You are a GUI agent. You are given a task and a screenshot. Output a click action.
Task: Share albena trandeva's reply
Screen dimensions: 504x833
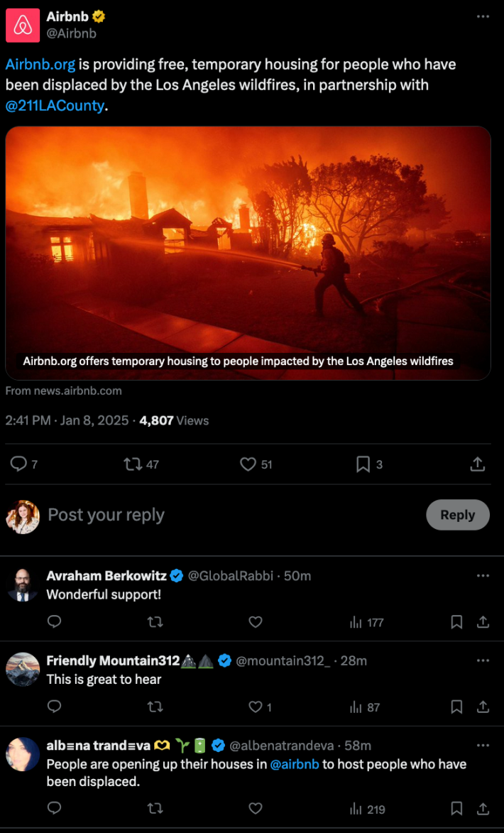[x=483, y=809]
